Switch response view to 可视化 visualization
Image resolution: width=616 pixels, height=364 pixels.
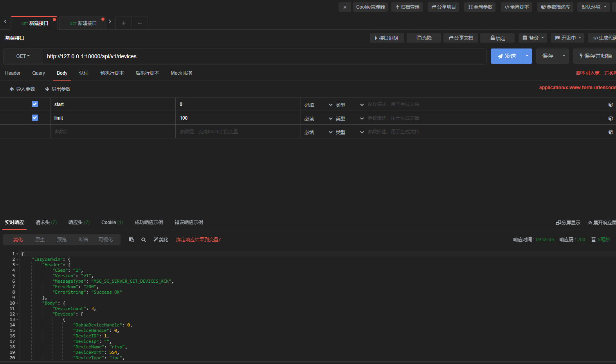(x=106, y=240)
